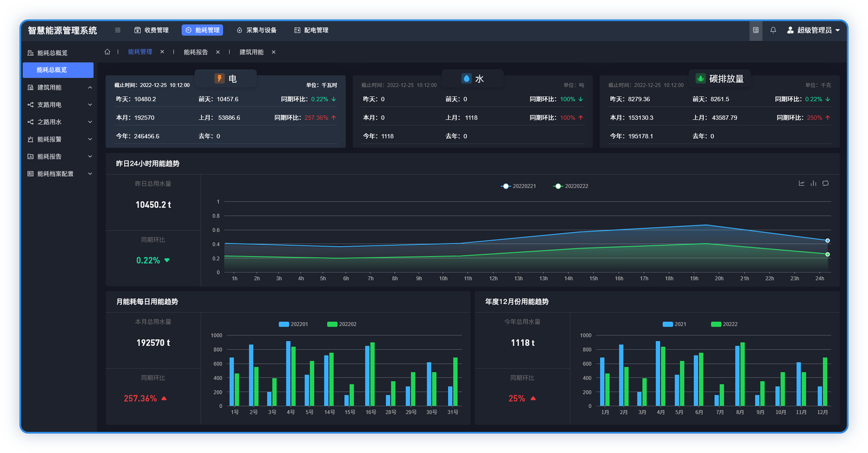Click the 建筑用能 sidebar icon
This screenshot has width=868, height=453.
coord(30,88)
